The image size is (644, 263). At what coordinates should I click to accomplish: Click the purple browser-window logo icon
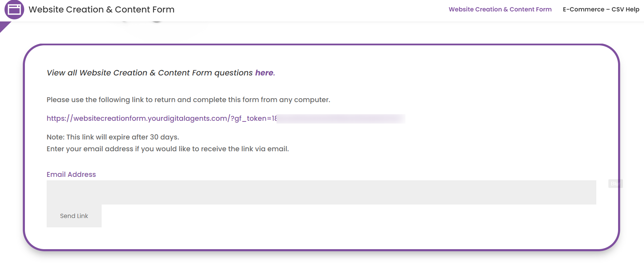[x=14, y=10]
